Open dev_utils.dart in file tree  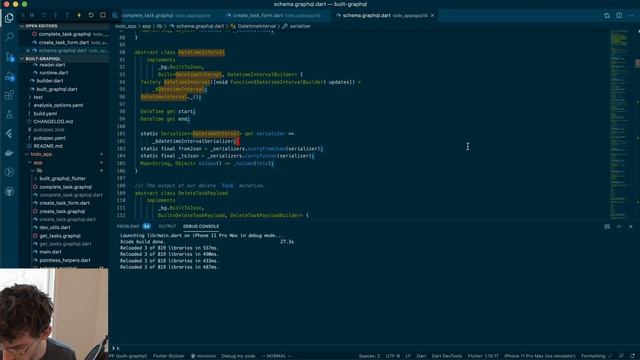point(54,227)
